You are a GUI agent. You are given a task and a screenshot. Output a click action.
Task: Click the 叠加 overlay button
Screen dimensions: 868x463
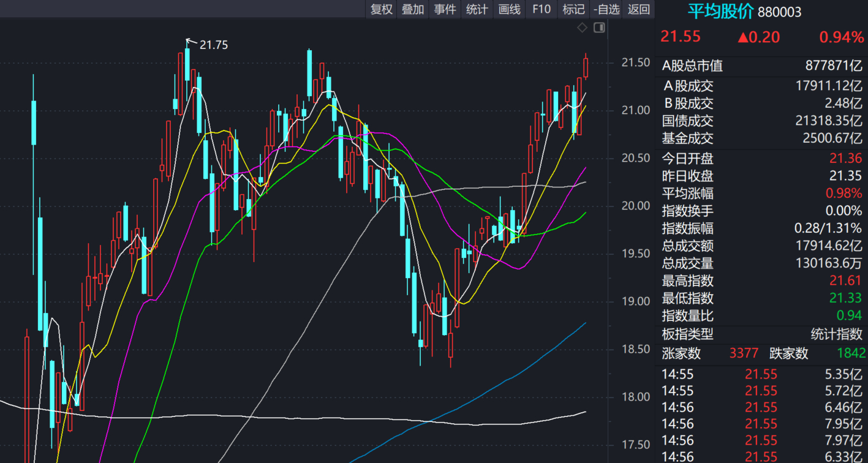[413, 9]
